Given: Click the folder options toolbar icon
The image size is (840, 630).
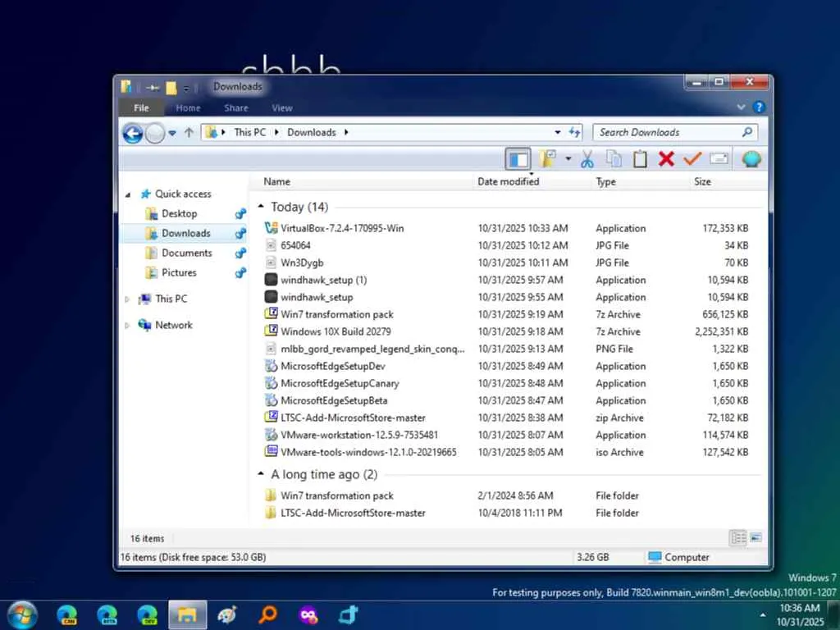Looking at the screenshot, I should pos(548,159).
